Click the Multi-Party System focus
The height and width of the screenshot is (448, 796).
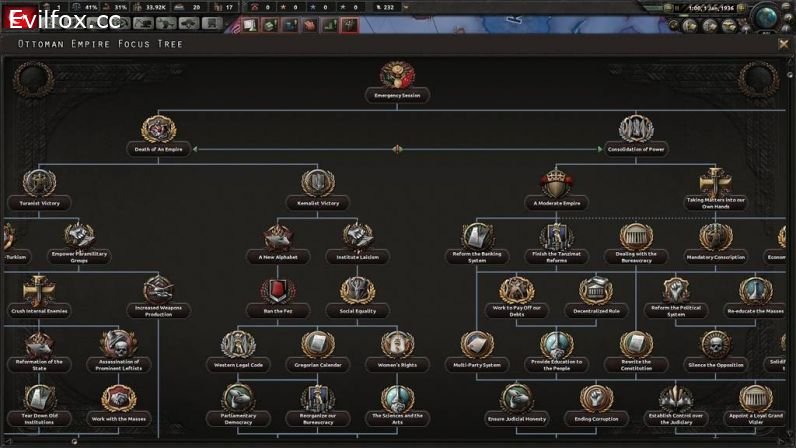(477, 346)
